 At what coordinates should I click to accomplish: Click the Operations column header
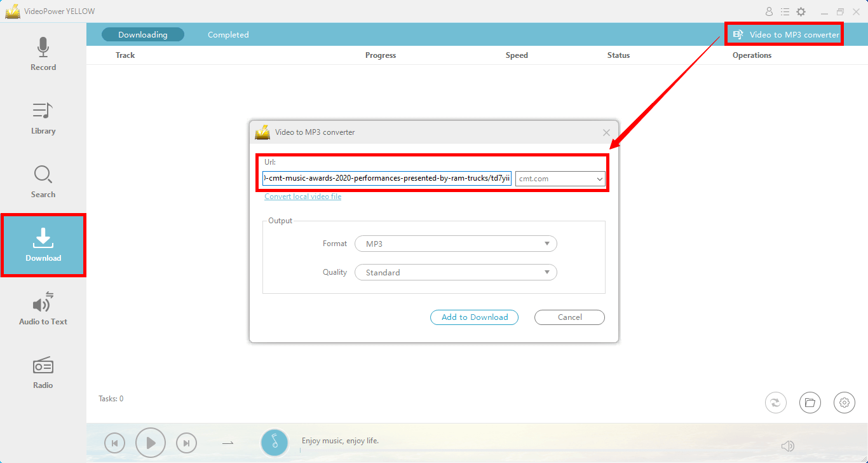(752, 55)
